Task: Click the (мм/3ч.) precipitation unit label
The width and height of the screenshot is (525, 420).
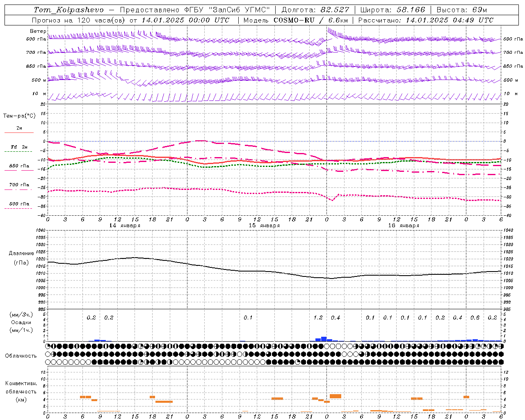Action: (x=22, y=315)
